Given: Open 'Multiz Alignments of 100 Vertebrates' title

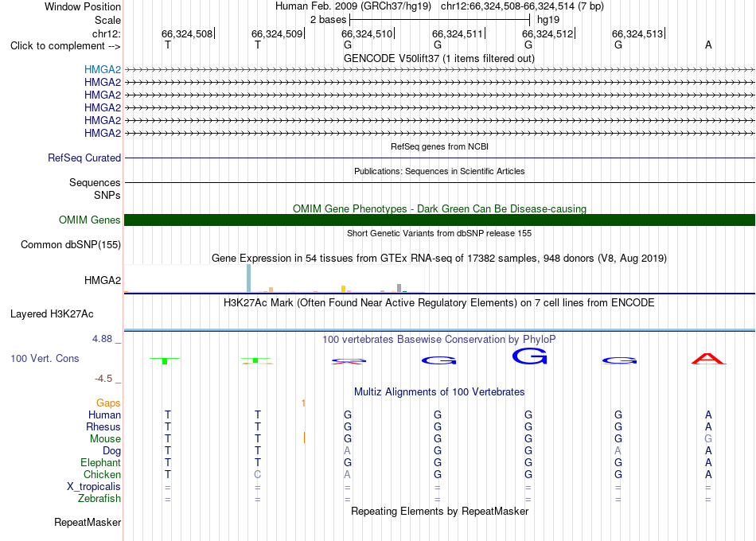Looking at the screenshot, I should tap(439, 392).
